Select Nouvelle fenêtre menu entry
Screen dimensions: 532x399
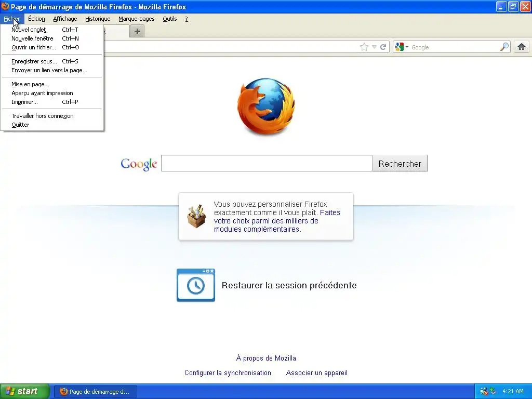coord(52,38)
